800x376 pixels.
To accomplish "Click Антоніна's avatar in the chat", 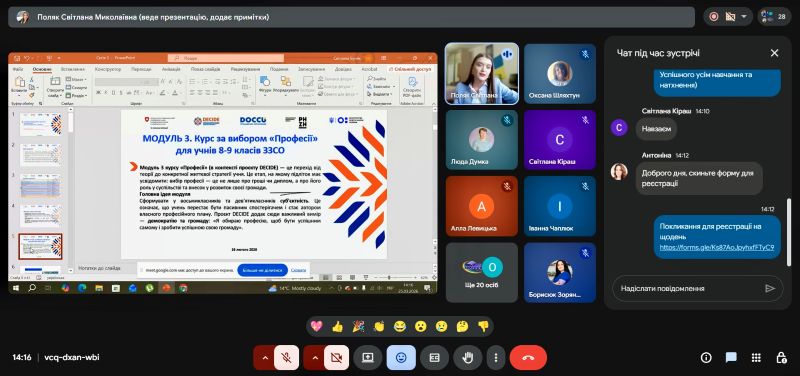I will (619, 171).
